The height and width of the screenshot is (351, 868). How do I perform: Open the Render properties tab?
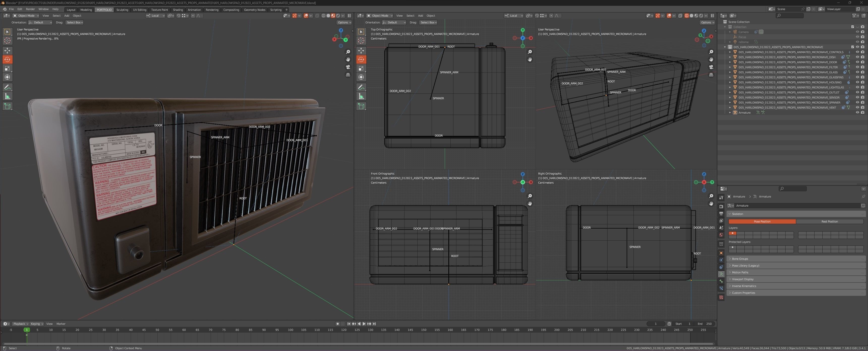(721, 206)
